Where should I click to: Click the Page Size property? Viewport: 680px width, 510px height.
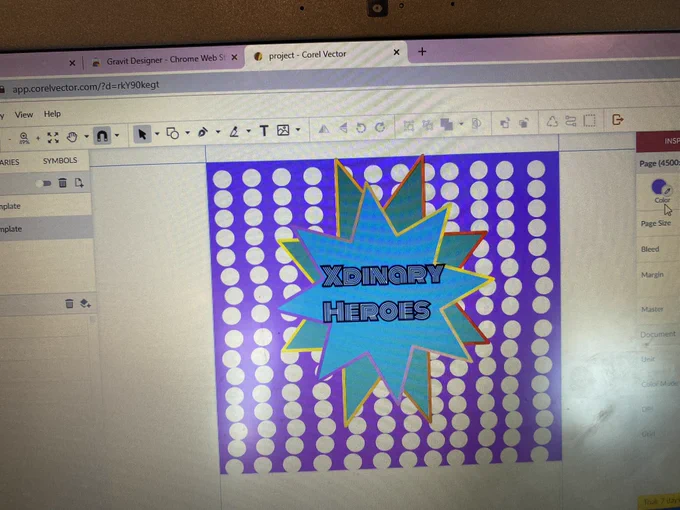point(656,223)
